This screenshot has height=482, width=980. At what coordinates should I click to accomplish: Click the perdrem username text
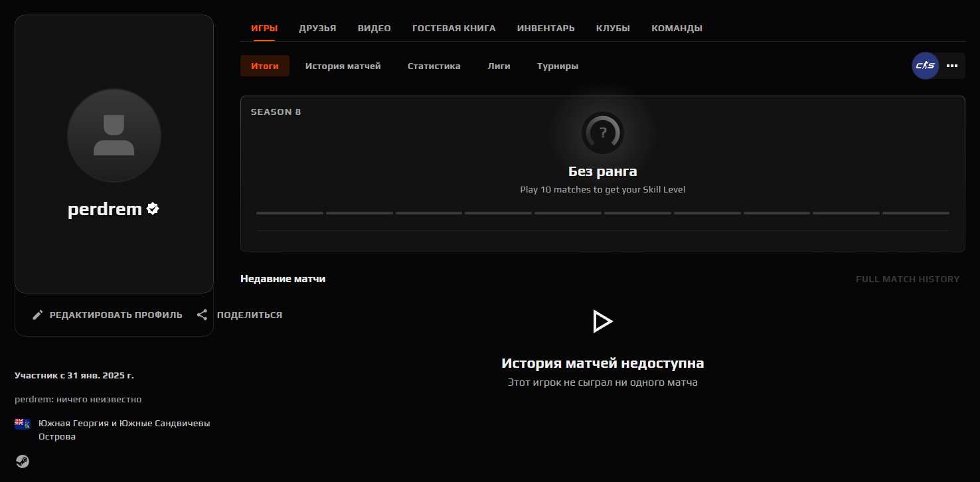pyautogui.click(x=105, y=210)
